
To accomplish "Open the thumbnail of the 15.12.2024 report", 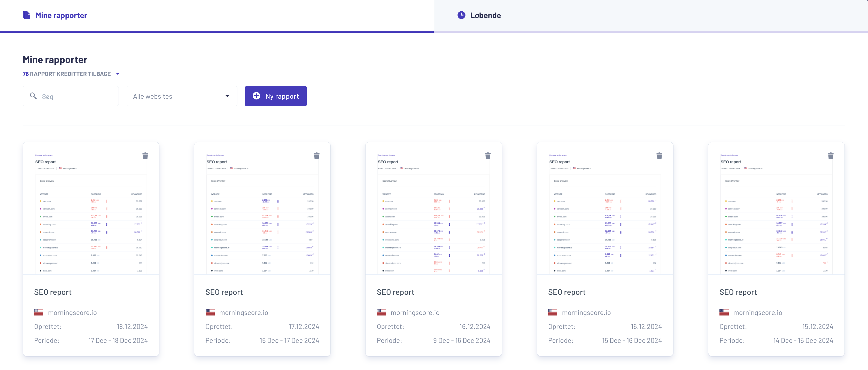I will (776, 208).
